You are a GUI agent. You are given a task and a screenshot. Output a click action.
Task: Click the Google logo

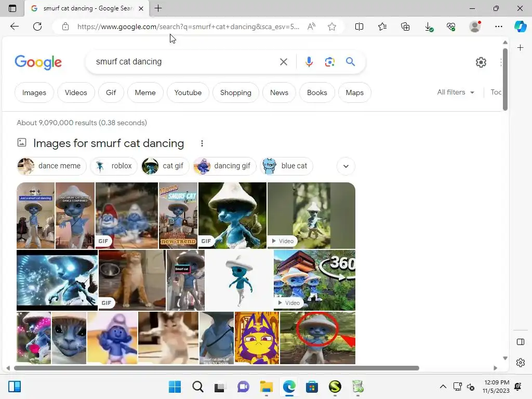pos(38,62)
